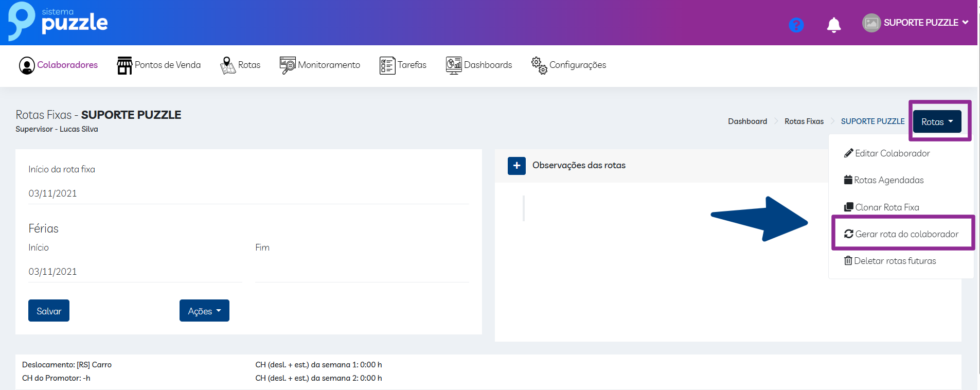
Task: Click the Sistema Puzzle logo
Action: [x=58, y=22]
